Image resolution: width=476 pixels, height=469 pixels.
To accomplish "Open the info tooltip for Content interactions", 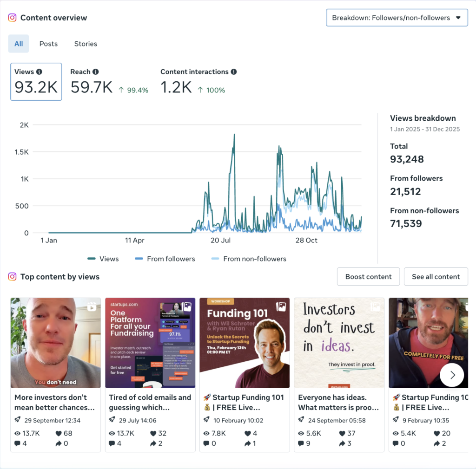I will point(233,72).
